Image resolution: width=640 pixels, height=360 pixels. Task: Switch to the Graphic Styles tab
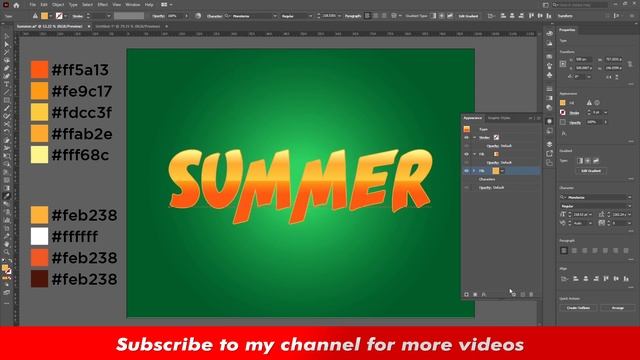click(499, 118)
